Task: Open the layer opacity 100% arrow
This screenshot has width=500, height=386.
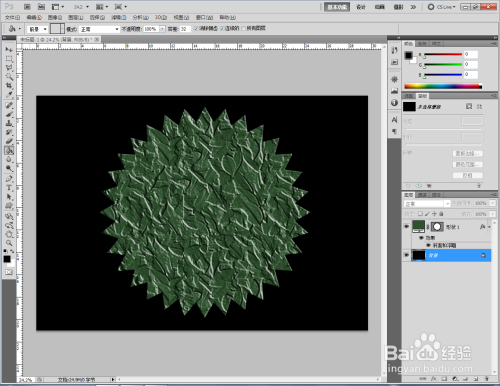Action: click(x=493, y=203)
